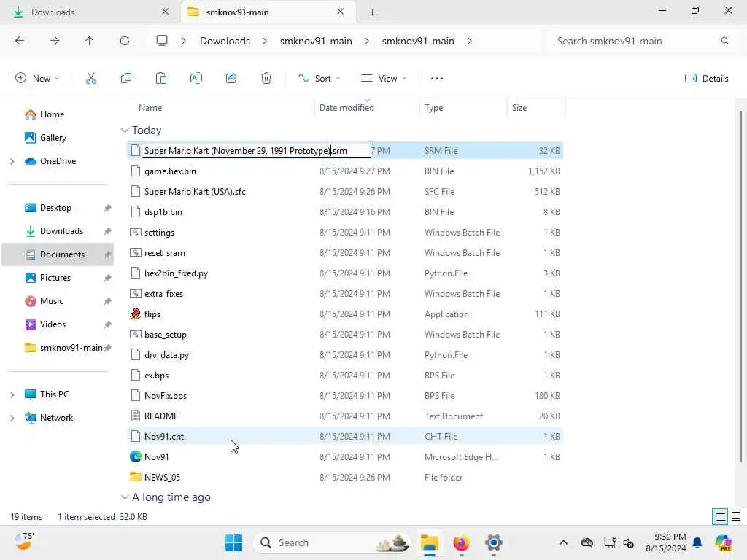Open Home in navigation pane
This screenshot has width=747, height=560.
[52, 114]
